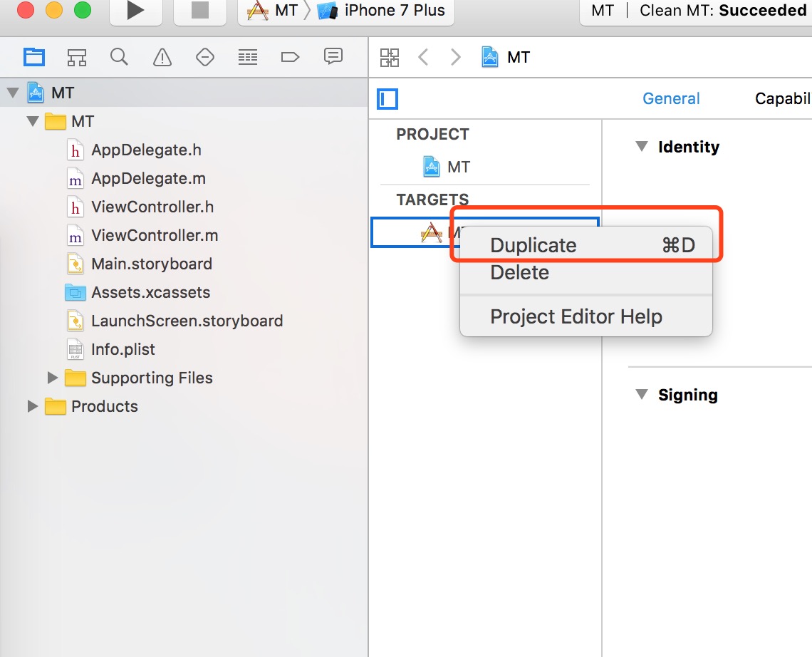This screenshot has width=812, height=657.
Task: Open the Breakpoint navigator tag icon
Action: 290,57
